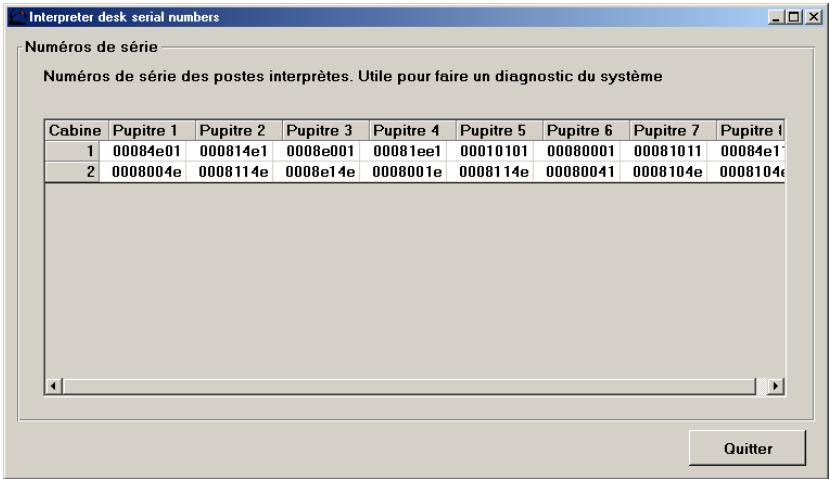Click the Quitter button

(x=747, y=448)
